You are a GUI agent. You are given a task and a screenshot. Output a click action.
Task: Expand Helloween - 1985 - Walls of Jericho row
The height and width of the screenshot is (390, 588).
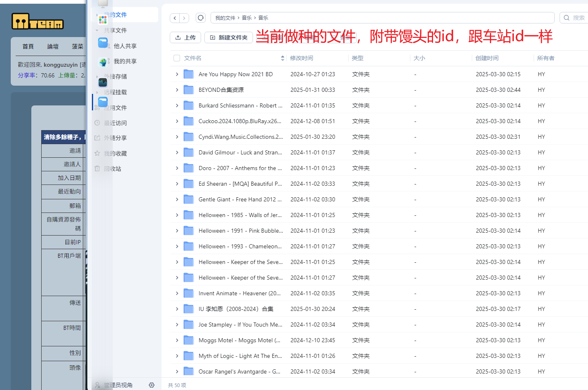pyautogui.click(x=177, y=215)
